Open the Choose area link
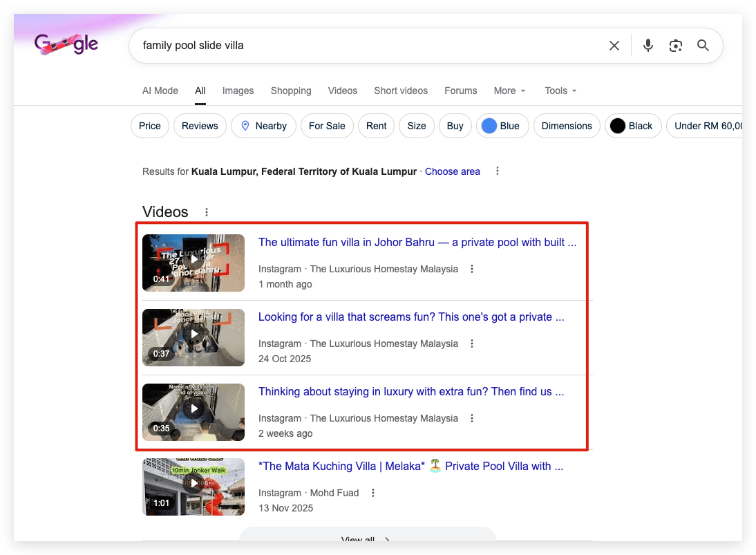 tap(452, 171)
